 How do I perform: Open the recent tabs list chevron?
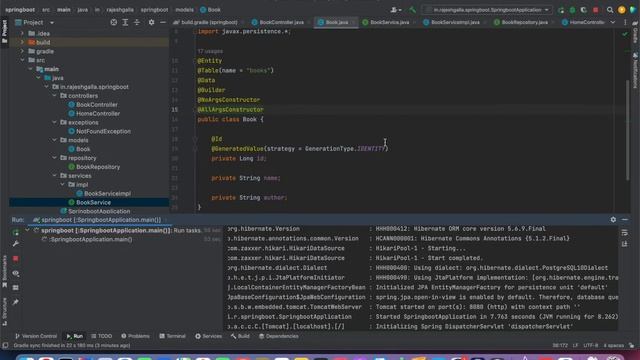coord(613,22)
